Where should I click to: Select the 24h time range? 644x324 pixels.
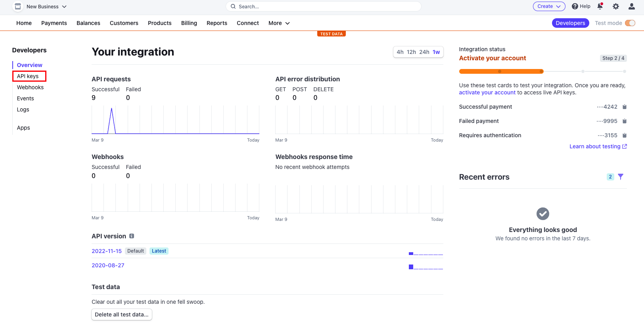(424, 52)
